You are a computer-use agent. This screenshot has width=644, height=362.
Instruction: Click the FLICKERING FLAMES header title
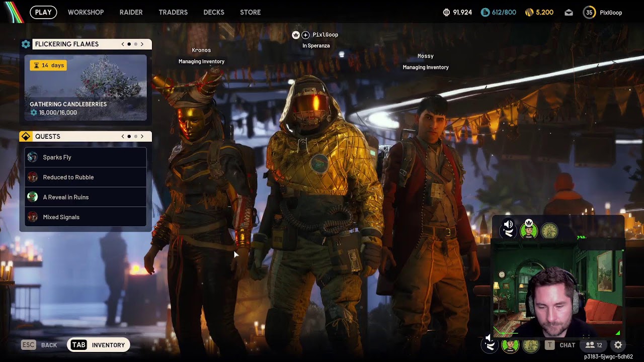tap(67, 44)
